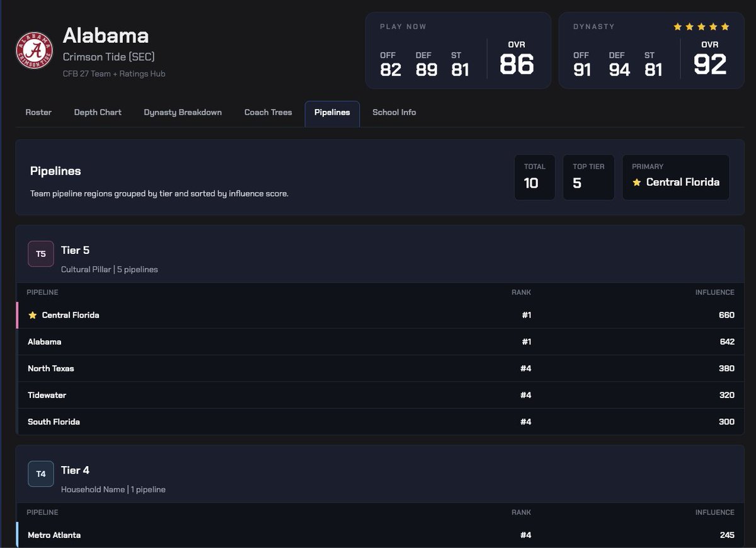Click 'Household Name | 1 pipeline' subtitle
Viewport: 756px width, 548px height.
[113, 489]
